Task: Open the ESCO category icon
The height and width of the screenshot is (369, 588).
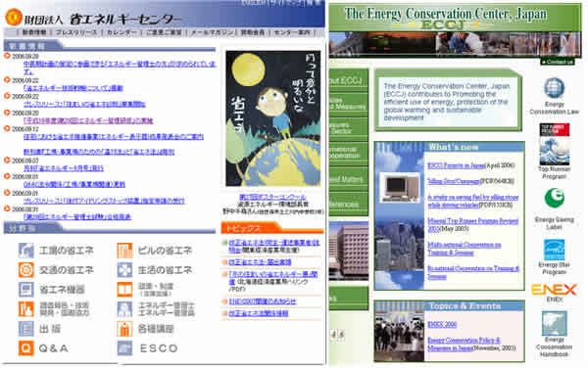Action: 124,348
